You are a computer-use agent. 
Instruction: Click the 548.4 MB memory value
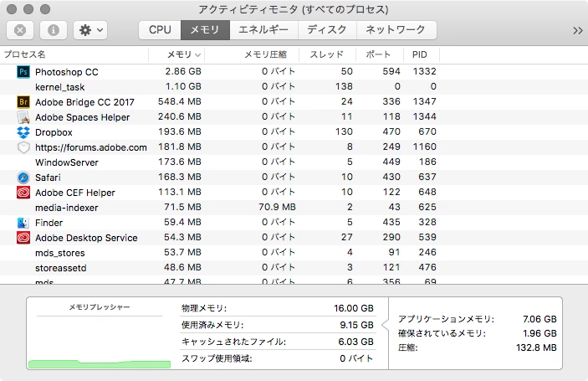(x=180, y=101)
